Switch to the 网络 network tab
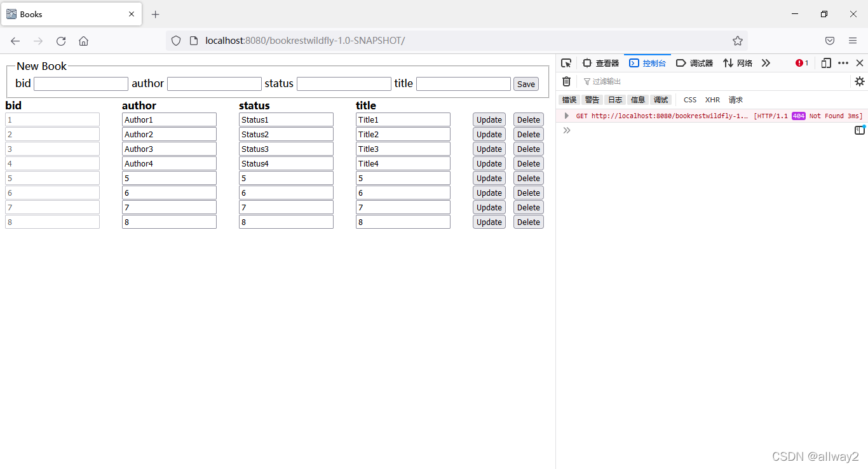Screen dimensions: 868x469 click(738, 63)
